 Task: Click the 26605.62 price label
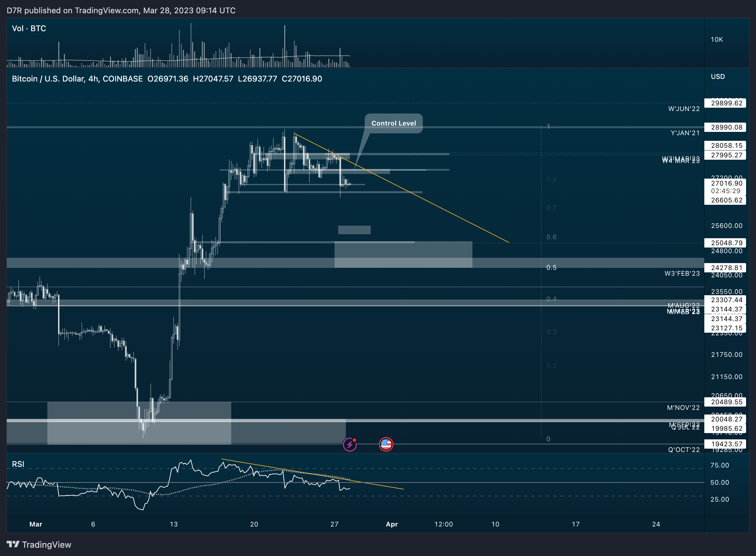coord(725,200)
